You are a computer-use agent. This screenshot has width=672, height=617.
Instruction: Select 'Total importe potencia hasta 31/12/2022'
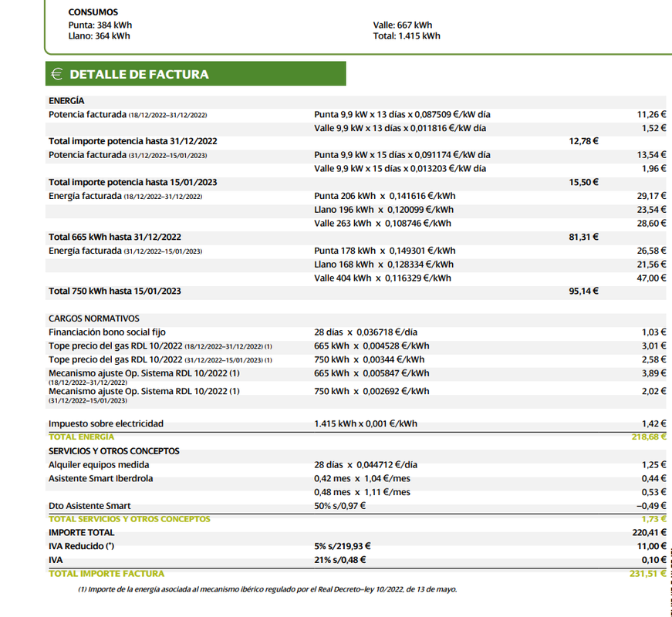click(133, 141)
